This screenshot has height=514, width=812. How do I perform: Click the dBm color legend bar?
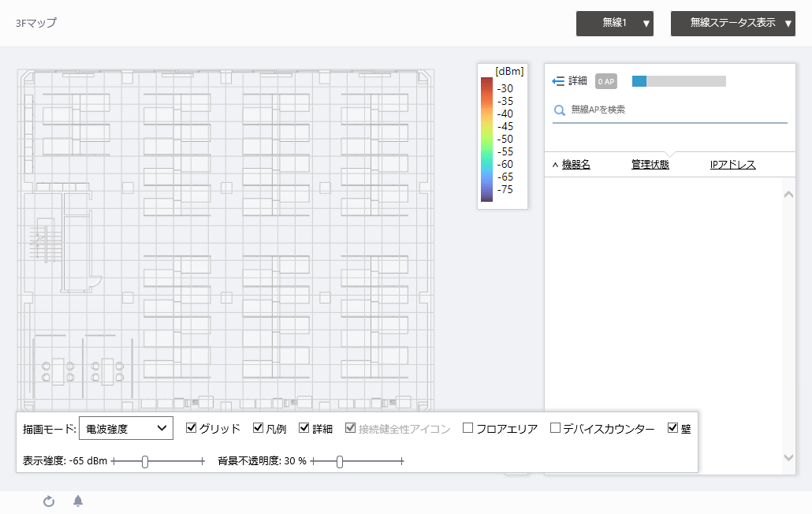click(486, 140)
